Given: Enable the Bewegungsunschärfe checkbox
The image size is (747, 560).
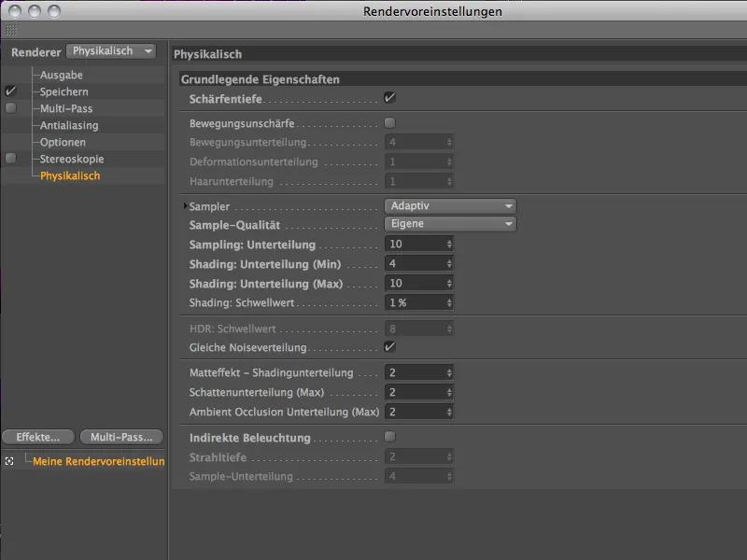Looking at the screenshot, I should [389, 123].
